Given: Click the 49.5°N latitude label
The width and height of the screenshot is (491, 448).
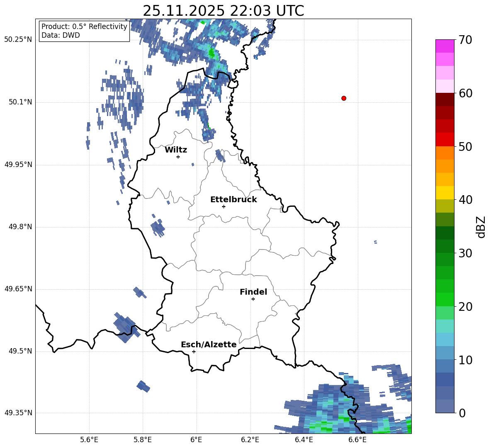Looking at the screenshot, I should point(20,351).
